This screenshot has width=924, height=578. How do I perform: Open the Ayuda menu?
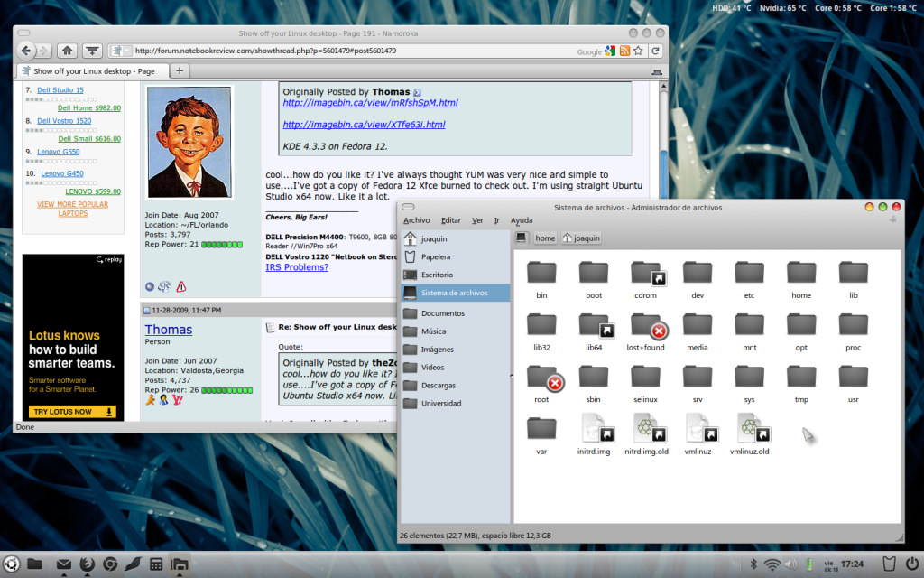click(522, 220)
